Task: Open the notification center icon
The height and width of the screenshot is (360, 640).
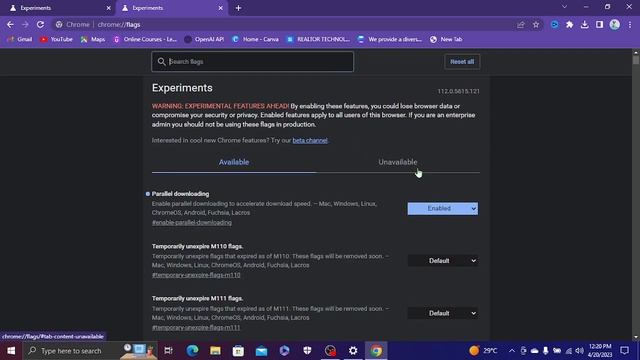Action: pos(624,351)
